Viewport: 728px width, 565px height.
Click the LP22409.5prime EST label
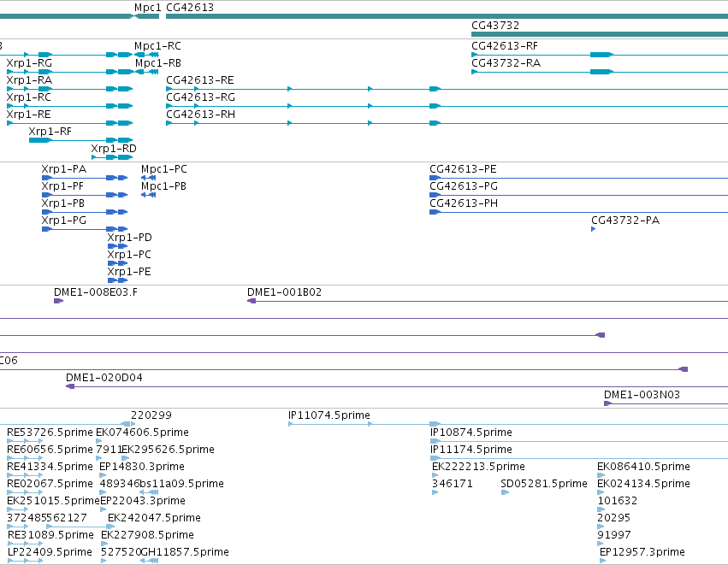point(50,552)
